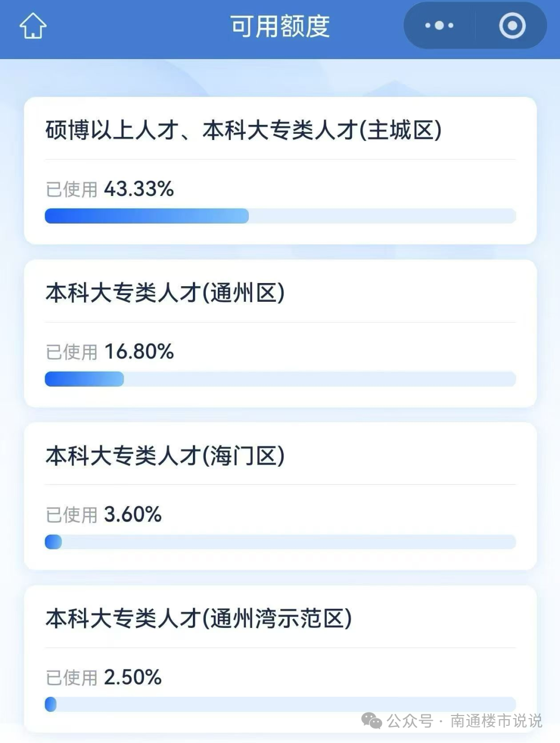560x743 pixels.
Task: Click the 可用额度 page title
Action: [x=280, y=26]
